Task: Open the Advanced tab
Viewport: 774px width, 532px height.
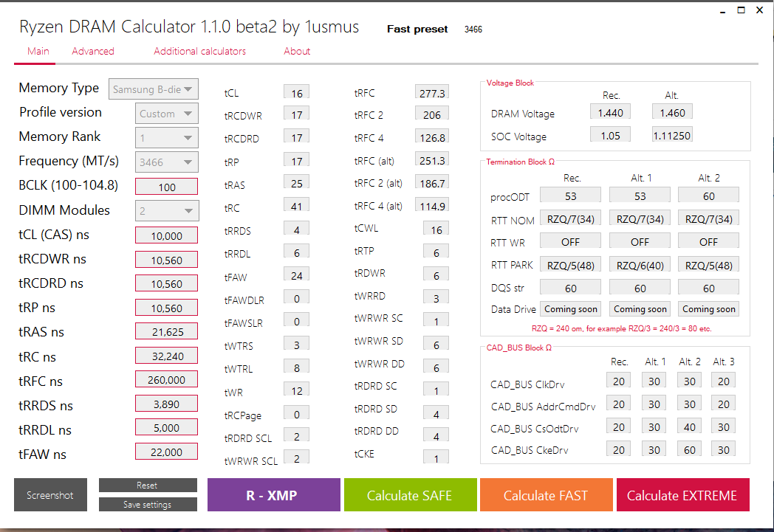Action: (93, 51)
